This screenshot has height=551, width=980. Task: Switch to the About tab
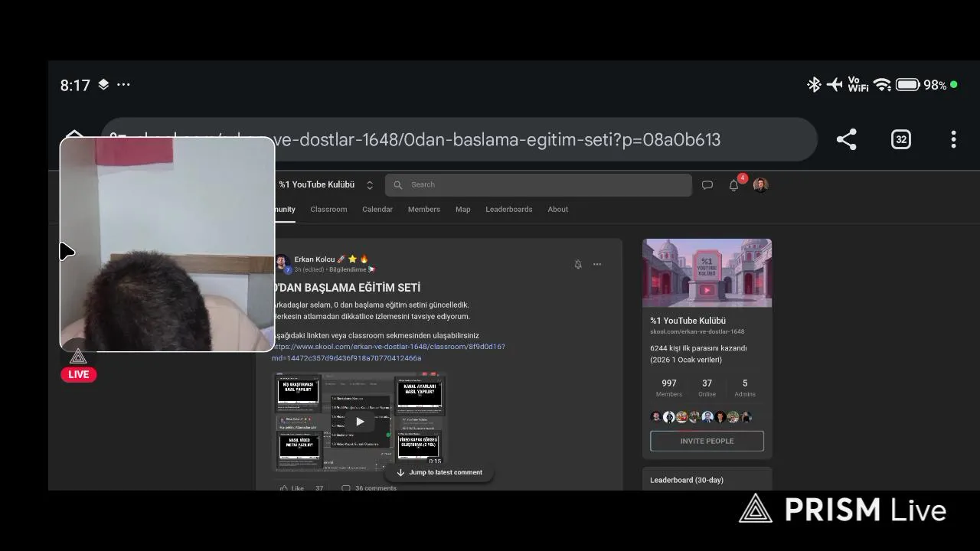[558, 209]
